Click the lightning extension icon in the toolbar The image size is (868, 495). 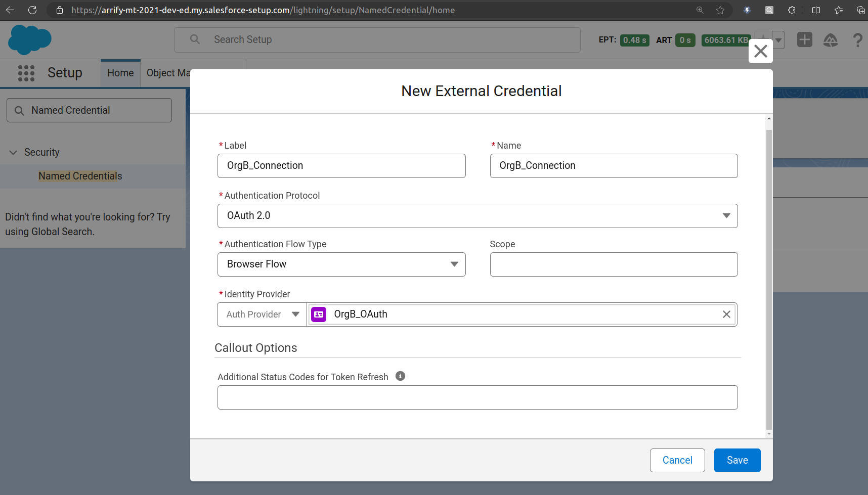coord(747,10)
